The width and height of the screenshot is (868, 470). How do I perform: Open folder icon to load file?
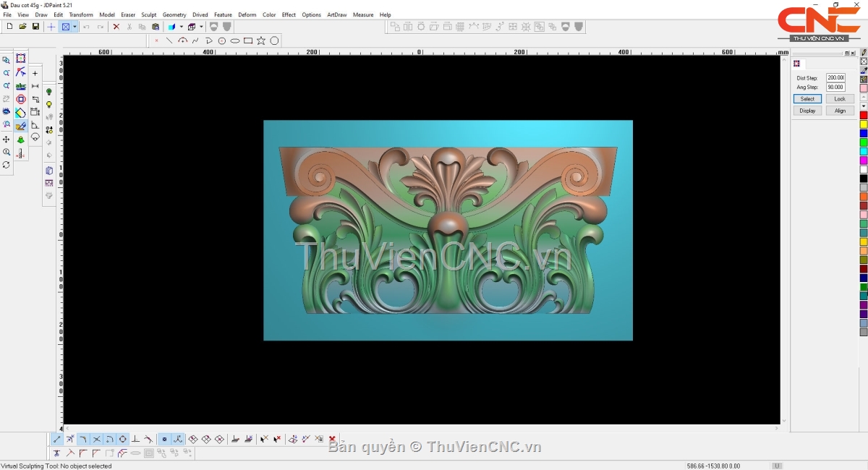click(22, 27)
